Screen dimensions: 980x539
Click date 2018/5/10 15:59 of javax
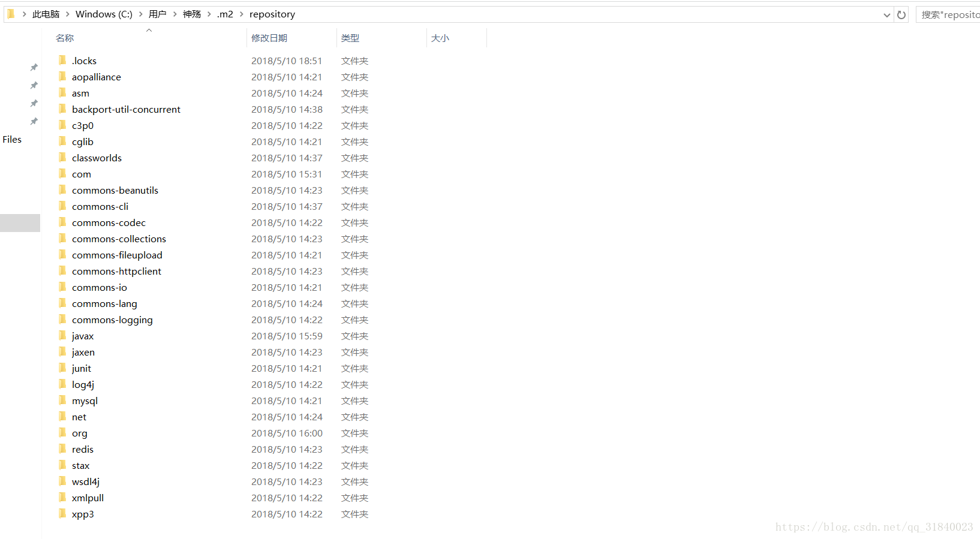287,336
